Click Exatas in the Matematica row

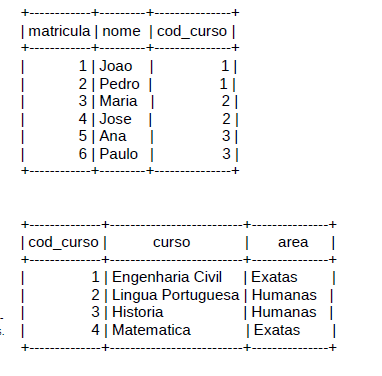[x=277, y=330]
